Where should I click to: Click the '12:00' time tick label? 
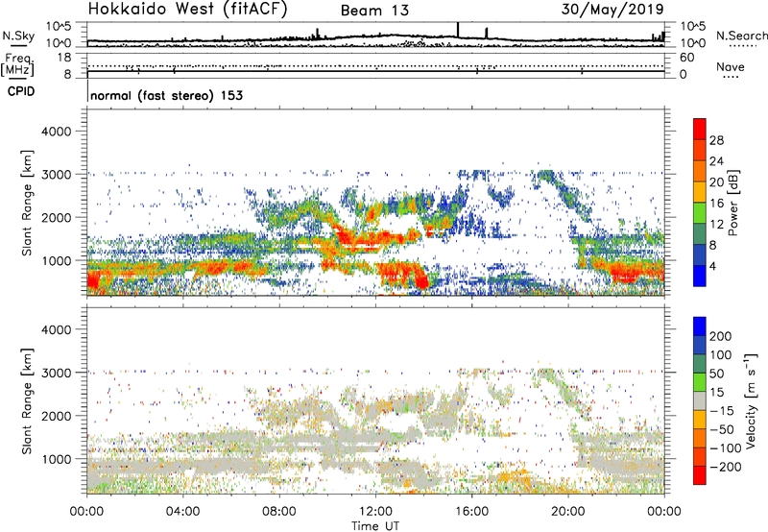tap(375, 512)
